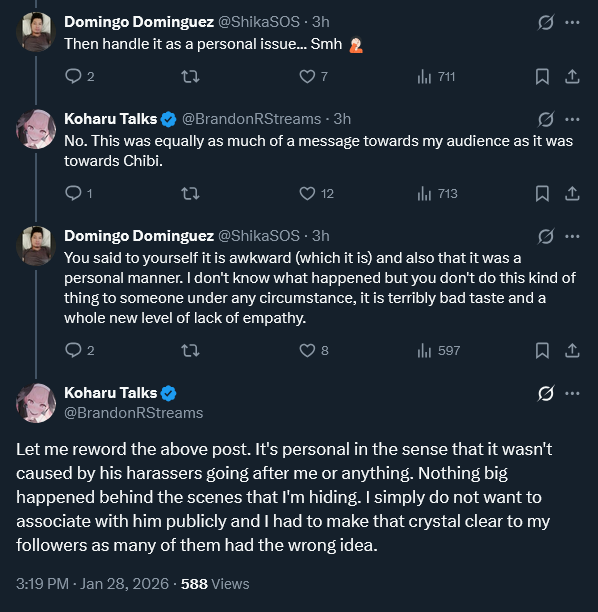This screenshot has width=598, height=612.
Task: Click Koharu Talks avatar on main post
Action: pos(36,403)
